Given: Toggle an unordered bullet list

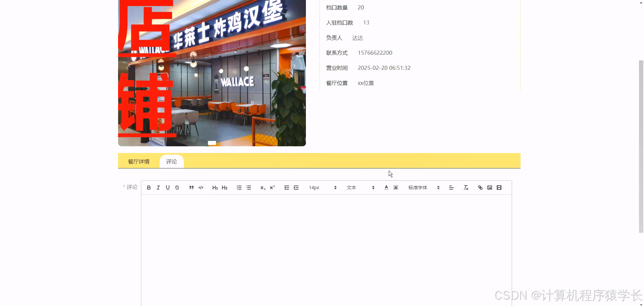Looking at the screenshot, I should pos(248,188).
